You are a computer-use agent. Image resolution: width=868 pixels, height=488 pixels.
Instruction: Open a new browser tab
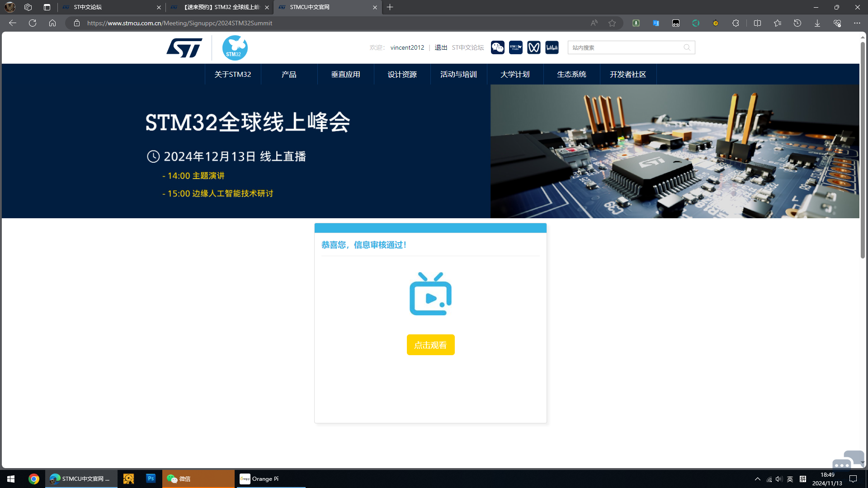click(x=390, y=7)
